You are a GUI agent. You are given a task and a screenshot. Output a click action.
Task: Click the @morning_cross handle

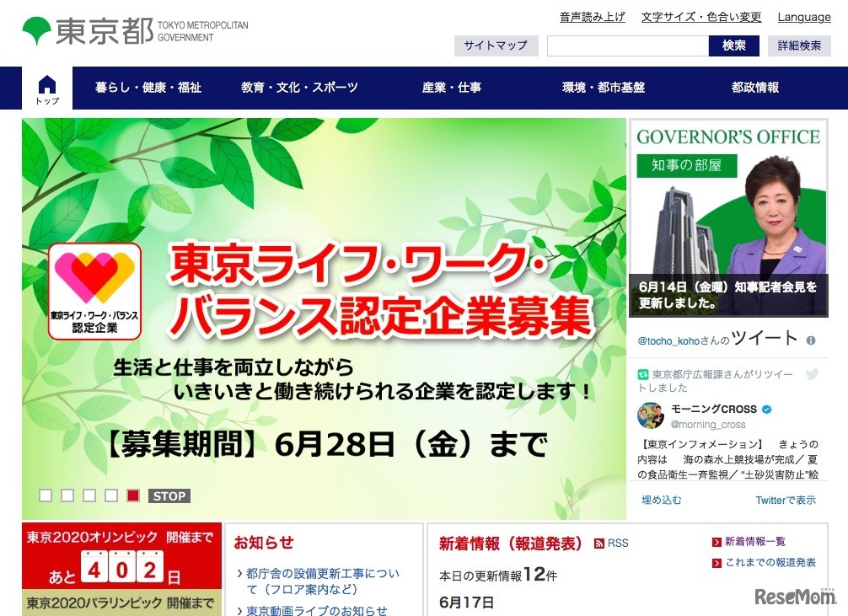pyautogui.click(x=708, y=425)
